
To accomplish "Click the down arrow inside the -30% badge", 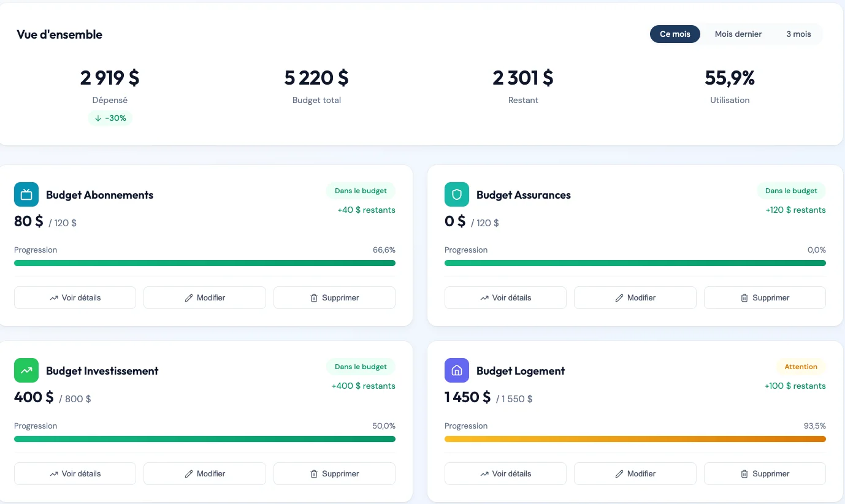I will click(x=99, y=118).
